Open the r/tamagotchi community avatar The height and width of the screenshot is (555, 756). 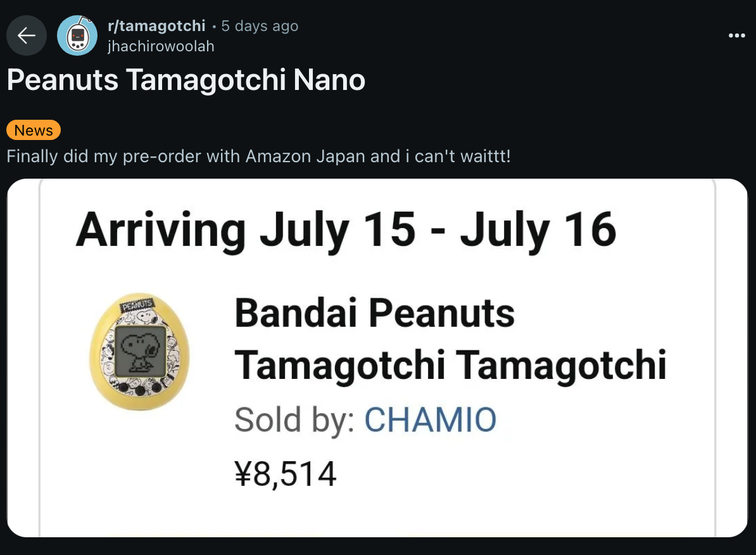(x=77, y=35)
